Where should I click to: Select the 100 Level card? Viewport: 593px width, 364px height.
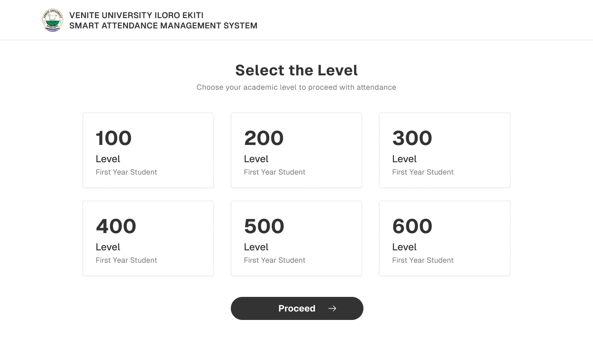(148, 150)
